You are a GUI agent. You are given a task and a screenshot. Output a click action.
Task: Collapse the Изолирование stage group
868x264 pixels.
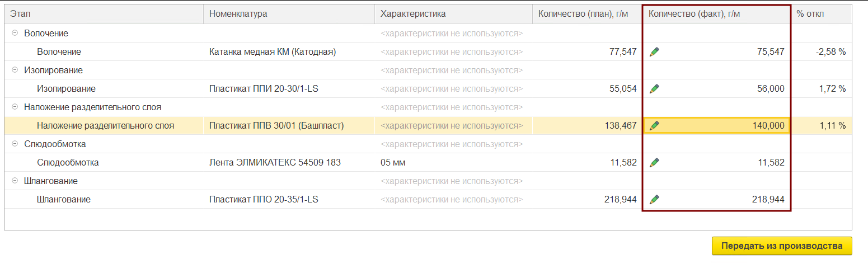point(15,70)
